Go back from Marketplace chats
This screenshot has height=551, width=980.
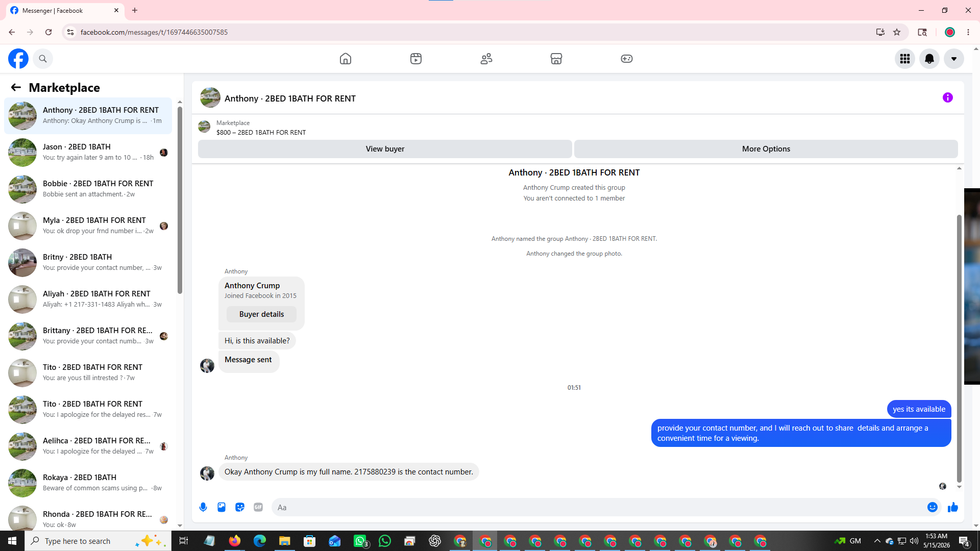[x=16, y=88]
